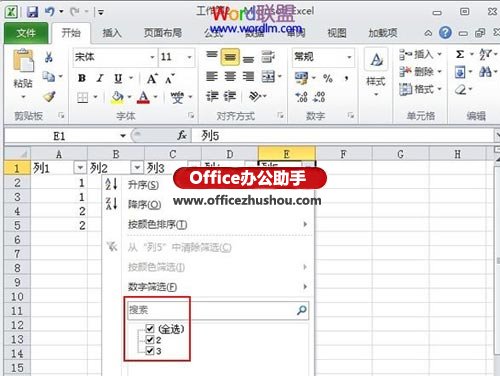Uncheck the value 2 filter checkbox
Viewport: 500px width, 376px height.
click(x=150, y=340)
